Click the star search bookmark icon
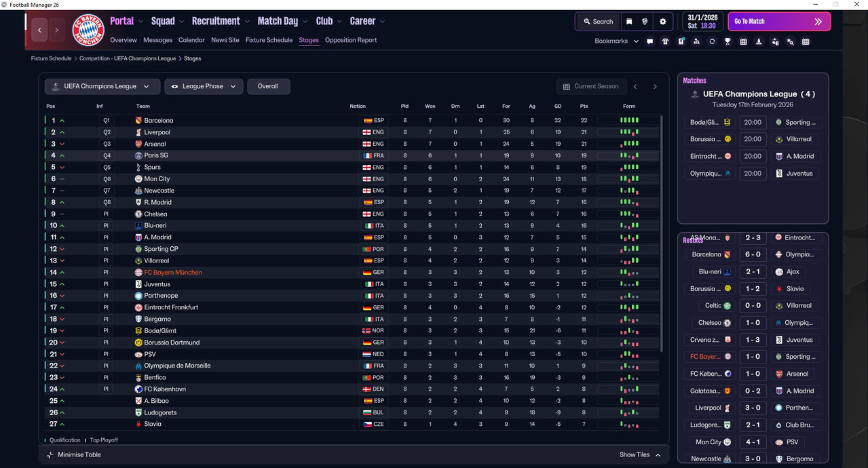 coord(790,41)
